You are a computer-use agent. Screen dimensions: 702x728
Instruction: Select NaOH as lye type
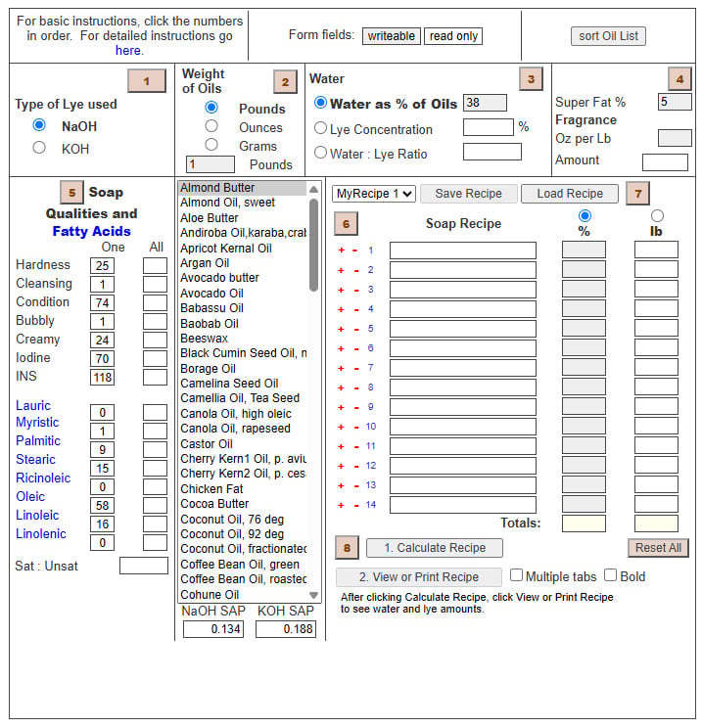[x=39, y=125]
